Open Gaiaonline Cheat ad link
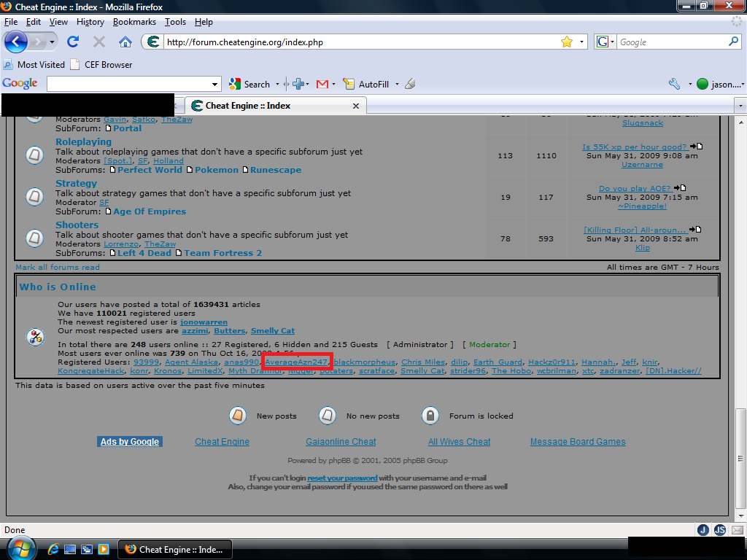 [341, 441]
